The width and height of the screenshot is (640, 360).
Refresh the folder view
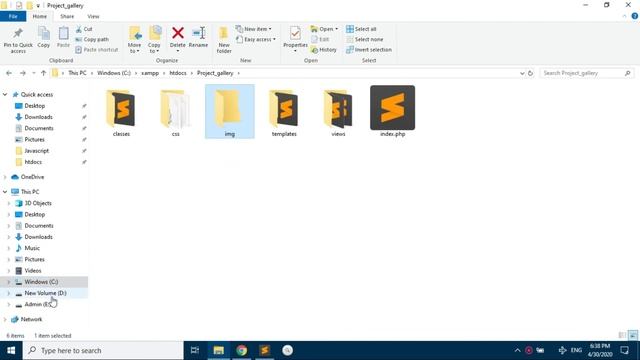point(530,73)
